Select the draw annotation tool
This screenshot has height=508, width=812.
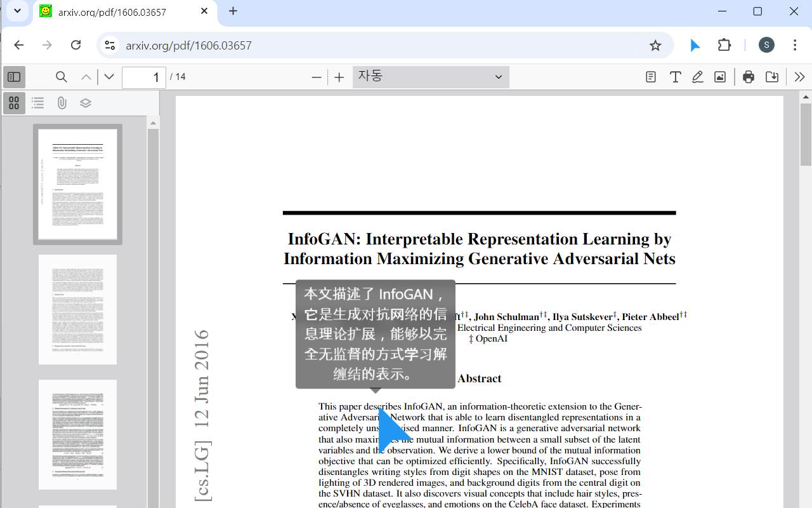click(x=697, y=76)
